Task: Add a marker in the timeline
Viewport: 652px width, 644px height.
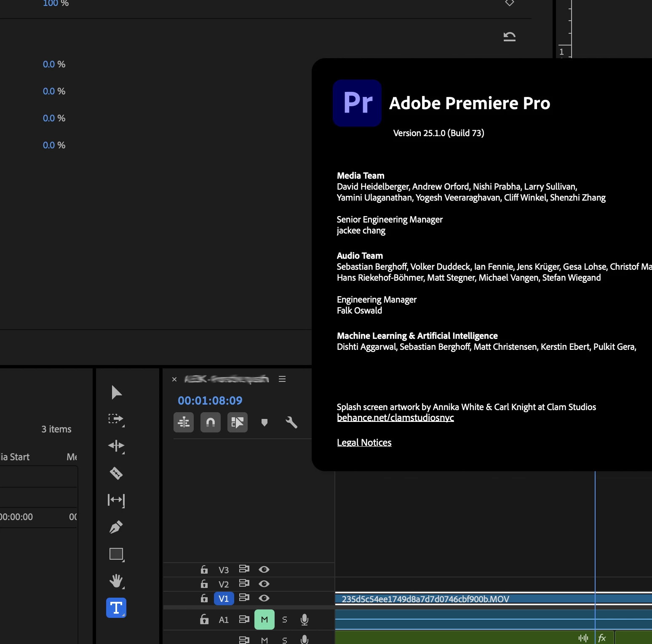Action: coord(265,422)
